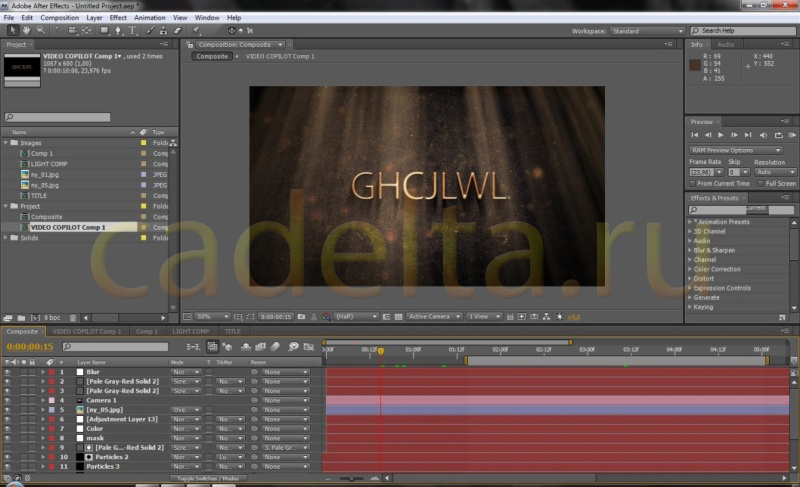Open the Active Camera view dropdown
Image resolution: width=800 pixels, height=487 pixels.
[x=434, y=317]
